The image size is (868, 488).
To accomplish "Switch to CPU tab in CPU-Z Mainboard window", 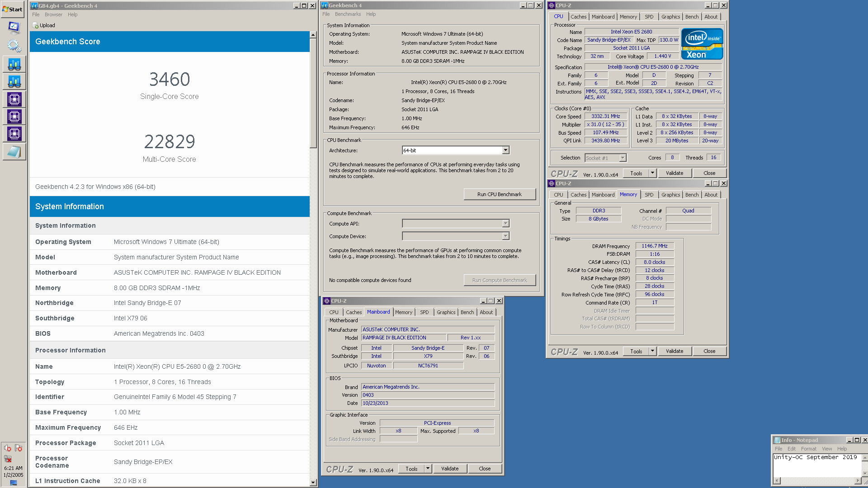I will click(334, 312).
